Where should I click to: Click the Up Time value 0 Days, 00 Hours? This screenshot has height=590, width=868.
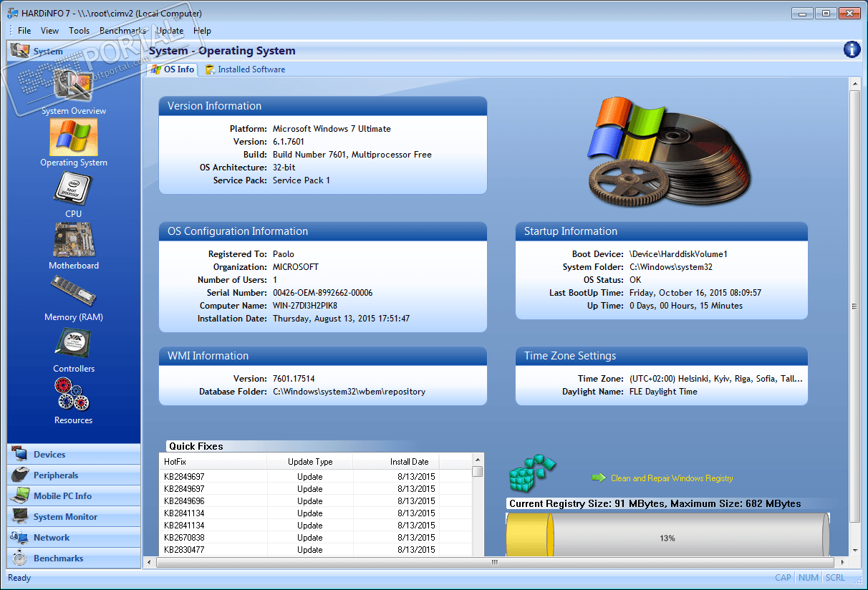(x=686, y=306)
